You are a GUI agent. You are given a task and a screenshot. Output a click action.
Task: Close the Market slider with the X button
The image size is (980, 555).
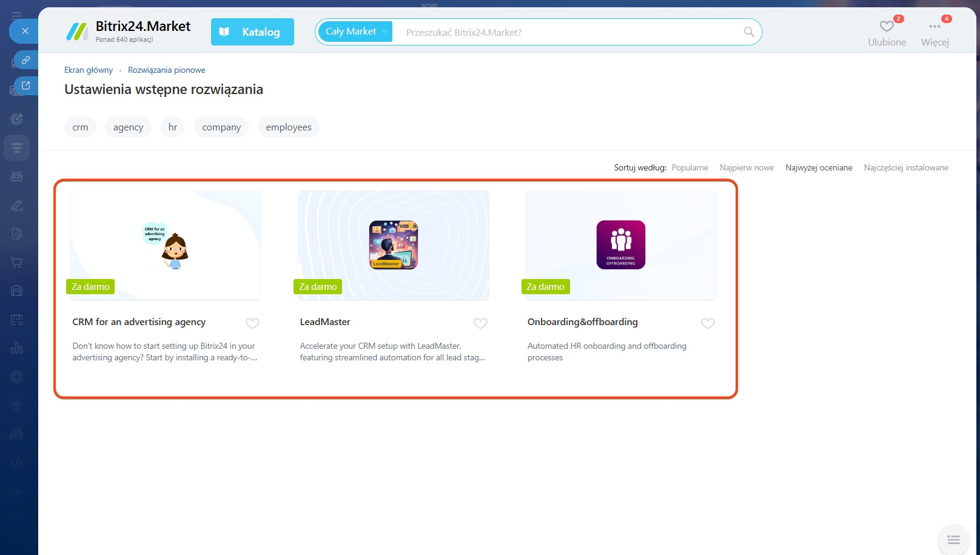[x=25, y=31]
